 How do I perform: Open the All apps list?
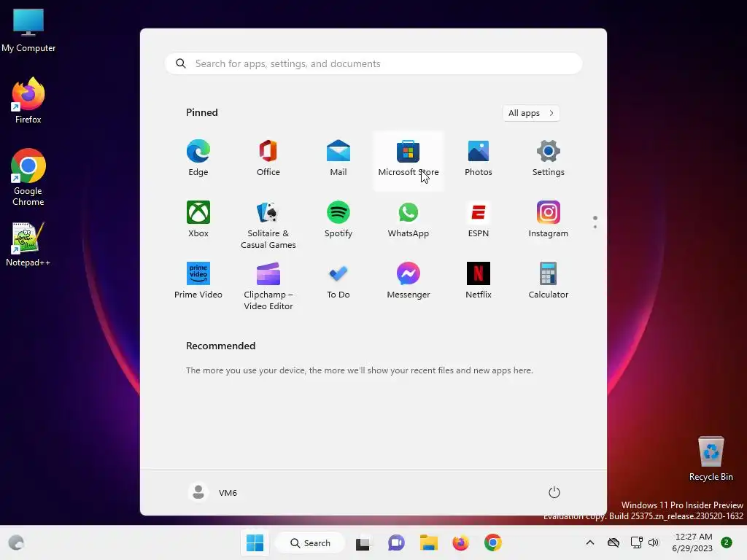click(x=531, y=113)
